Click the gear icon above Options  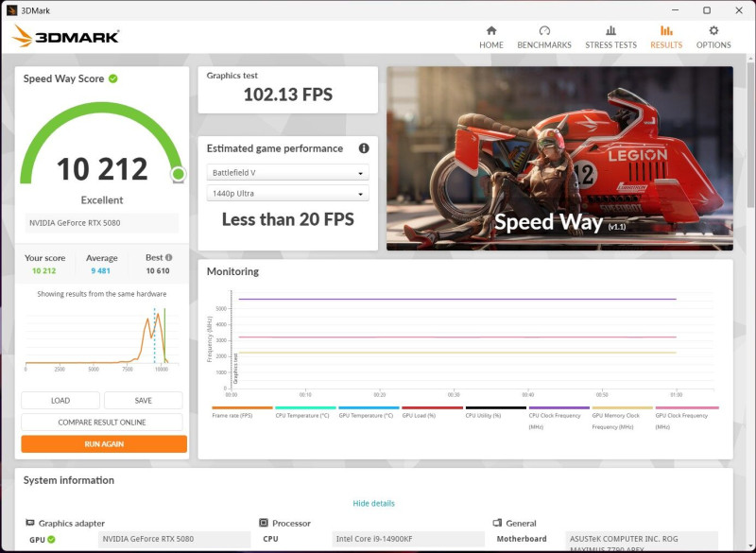(x=713, y=31)
